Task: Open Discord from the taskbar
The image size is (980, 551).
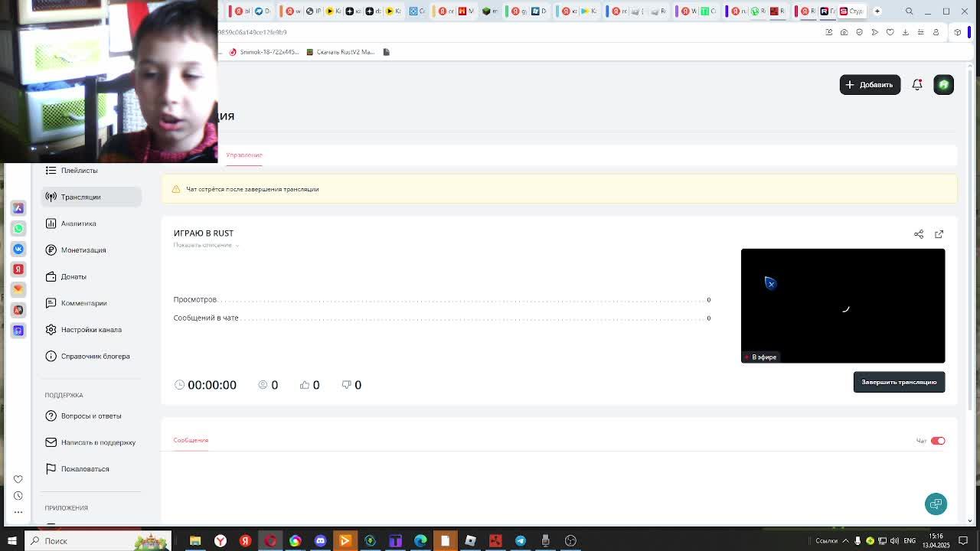Action: [x=320, y=541]
